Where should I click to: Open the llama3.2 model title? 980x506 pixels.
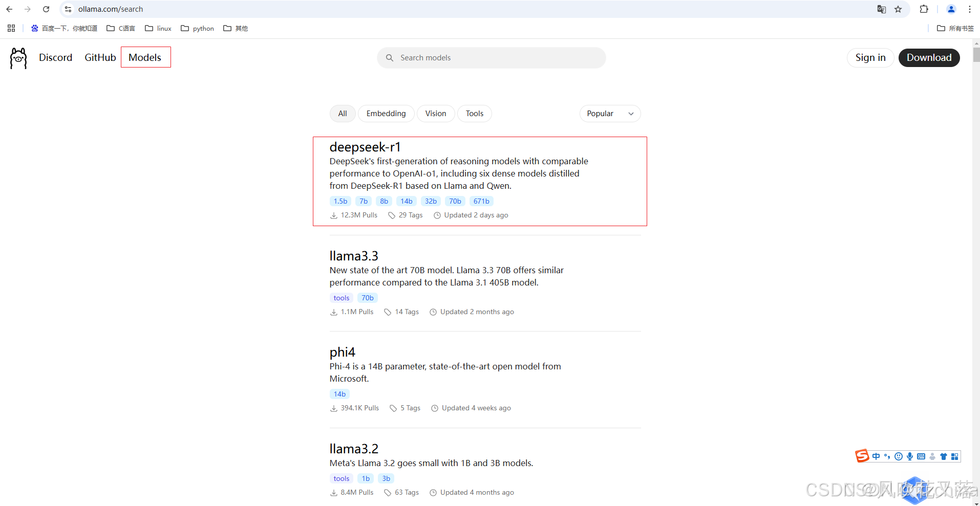pyautogui.click(x=354, y=449)
